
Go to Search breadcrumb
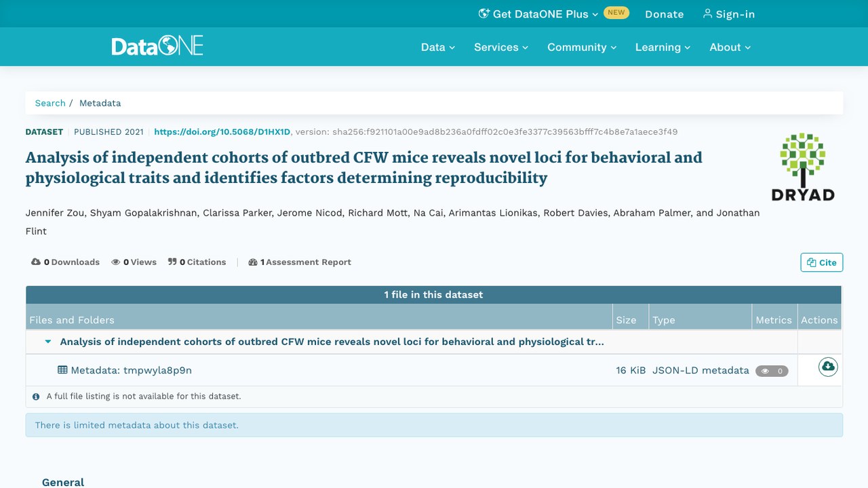pyautogui.click(x=50, y=103)
